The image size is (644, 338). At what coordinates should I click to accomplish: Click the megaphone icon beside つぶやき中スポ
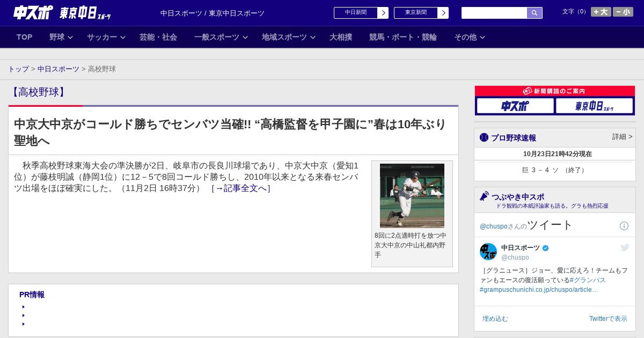coord(484,196)
